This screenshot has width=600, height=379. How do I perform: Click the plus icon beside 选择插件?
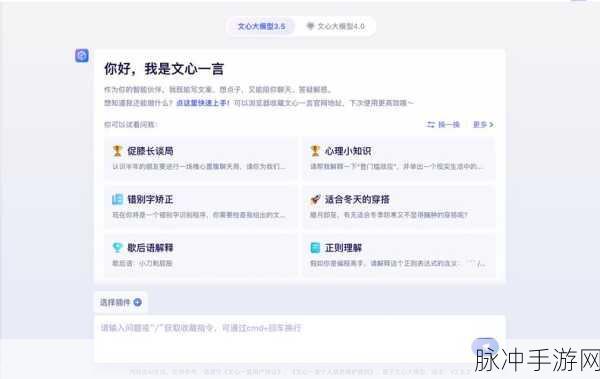pyautogui.click(x=138, y=302)
